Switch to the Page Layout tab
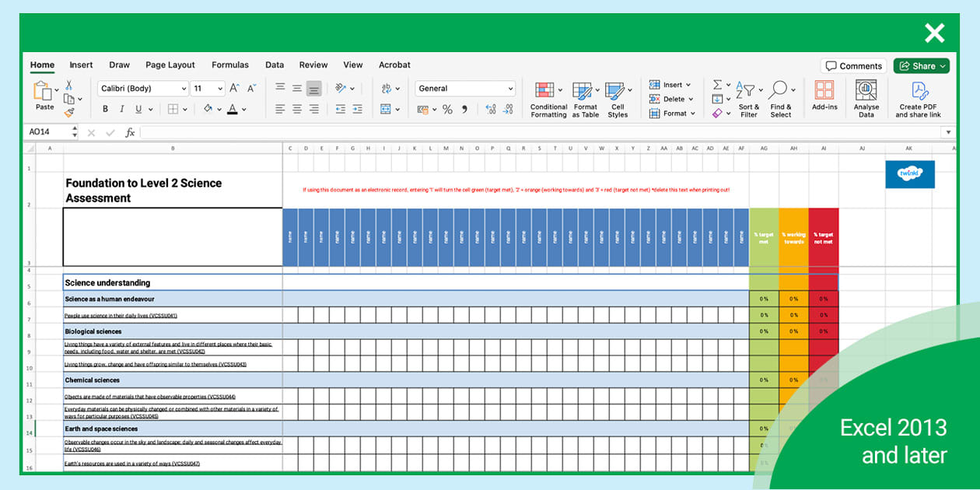 click(x=170, y=65)
